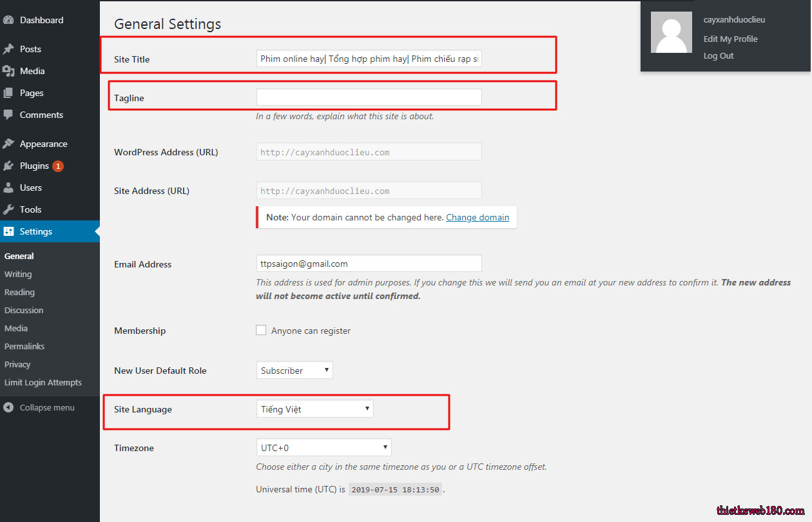Open the Site Language dropdown
The height and width of the screenshot is (522, 812).
[x=314, y=409]
